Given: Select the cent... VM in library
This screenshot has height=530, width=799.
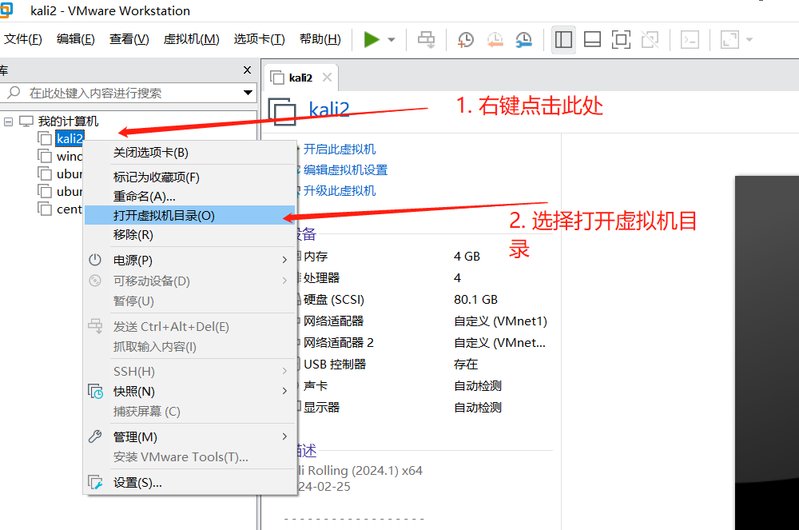Looking at the screenshot, I should pos(69,209).
